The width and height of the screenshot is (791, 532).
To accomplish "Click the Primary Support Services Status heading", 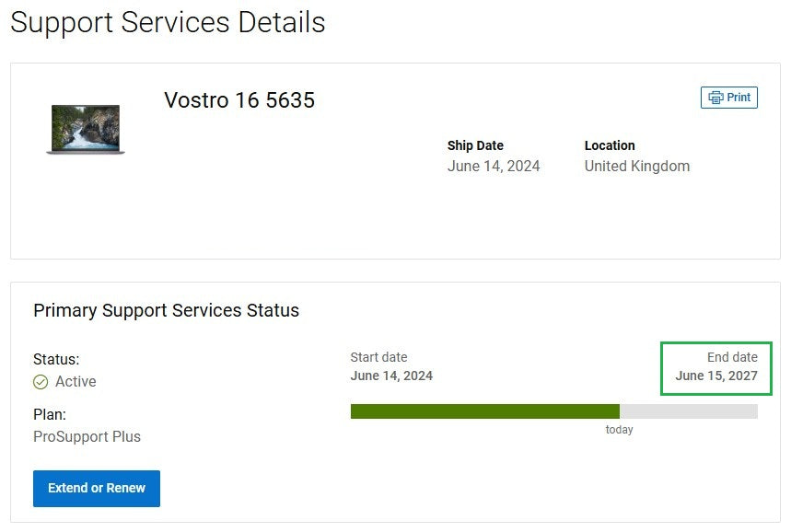I will pyautogui.click(x=166, y=310).
